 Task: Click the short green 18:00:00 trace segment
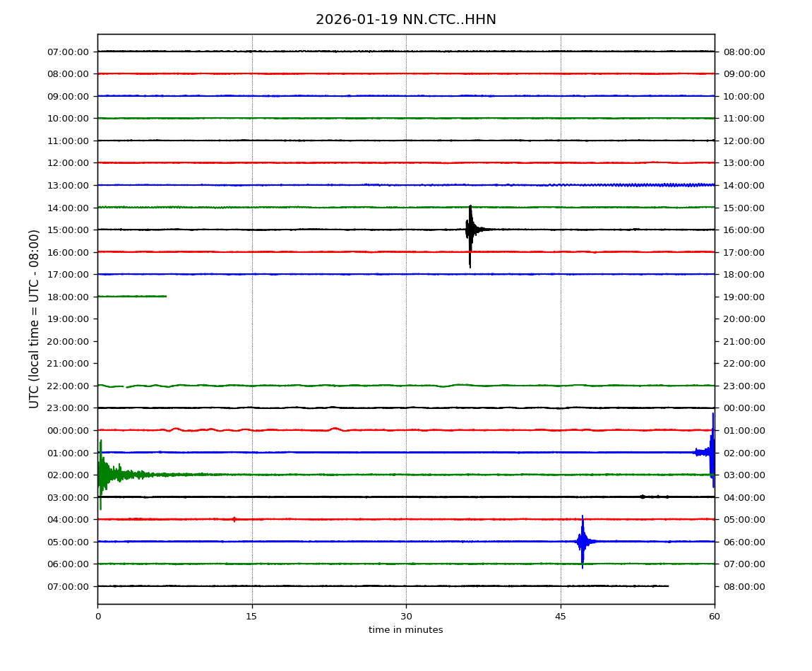pyautogui.click(x=132, y=296)
